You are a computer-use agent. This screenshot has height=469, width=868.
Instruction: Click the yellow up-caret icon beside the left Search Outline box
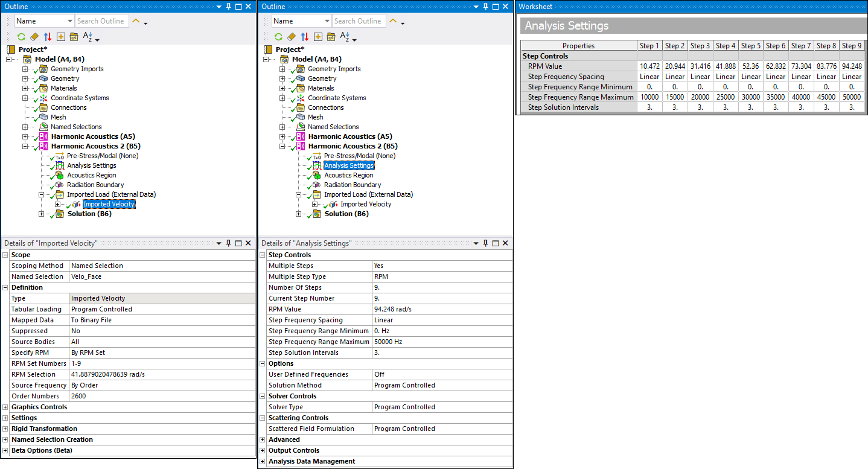(x=136, y=21)
